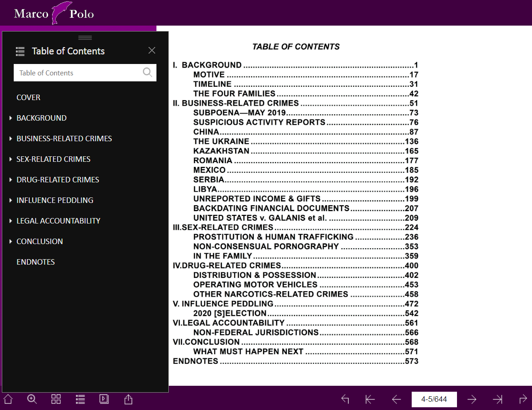Expand the CONCLUSION section arrow
The width and height of the screenshot is (532, 410).
click(x=11, y=241)
